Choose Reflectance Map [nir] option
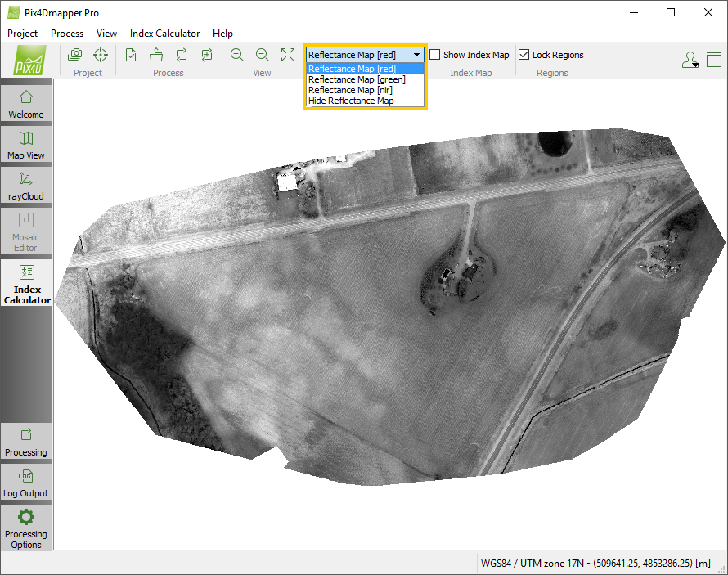The height and width of the screenshot is (575, 728). tap(350, 90)
